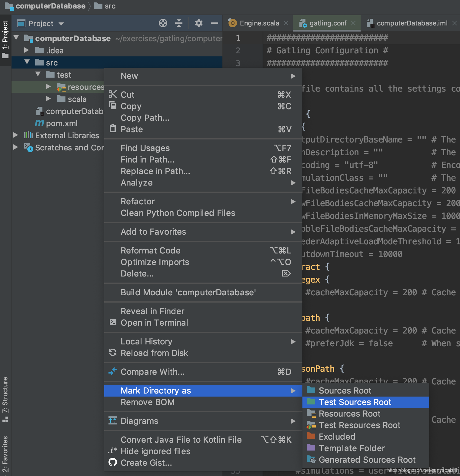Click the Test Sources Root green folder icon
Screen dimensions: 460x476
[311, 401]
